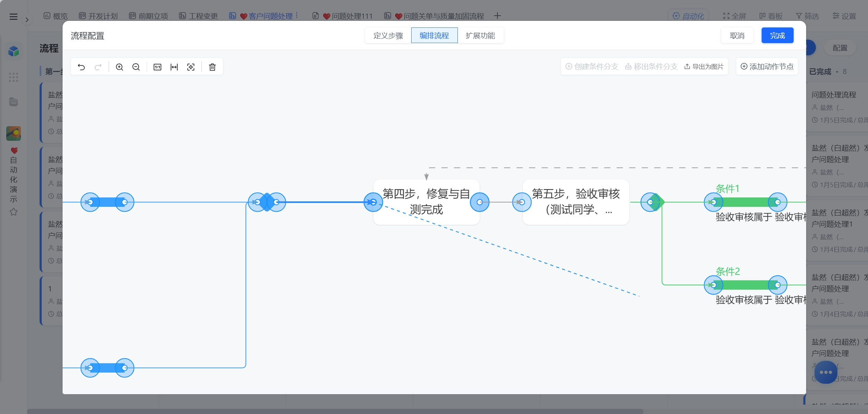Click 移出条件分支 option
This screenshot has height=414, width=868.
coord(651,66)
